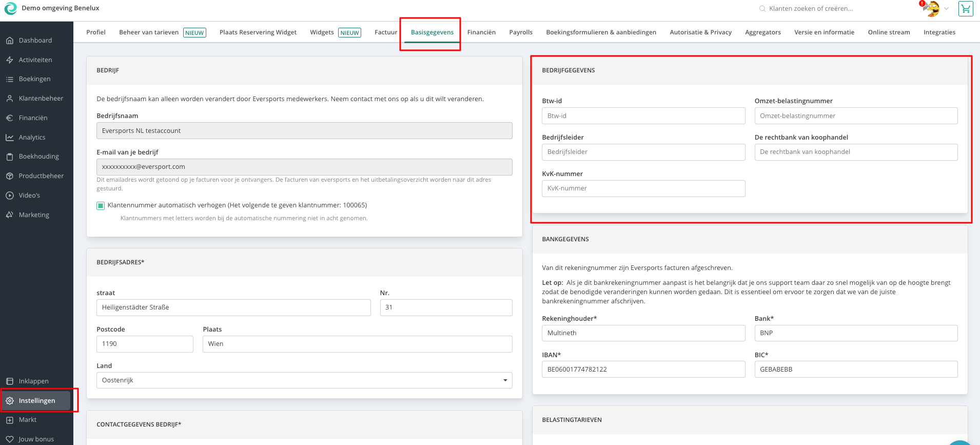The height and width of the screenshot is (445, 980).
Task: Switch to the Financiën tab
Action: pos(481,32)
